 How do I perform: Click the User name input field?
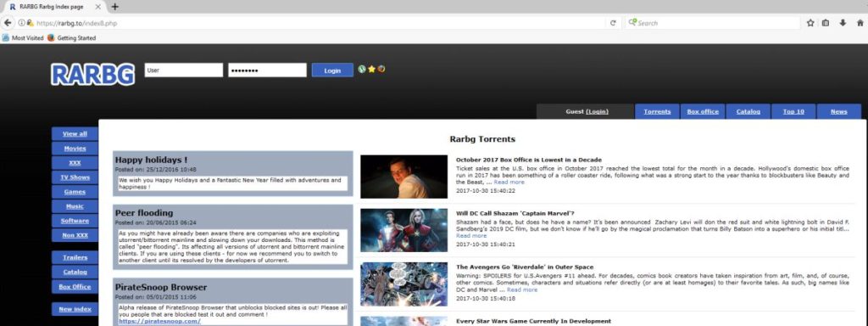tap(184, 70)
